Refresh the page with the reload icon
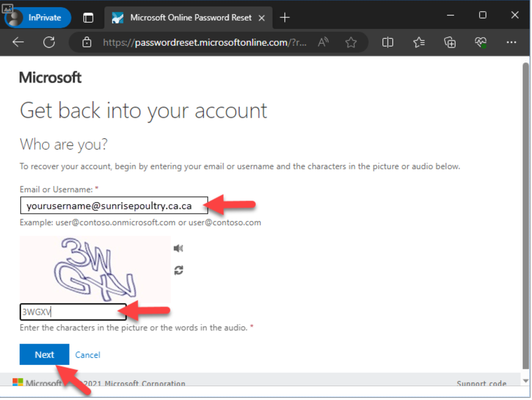This screenshot has width=532, height=400. tap(49, 43)
